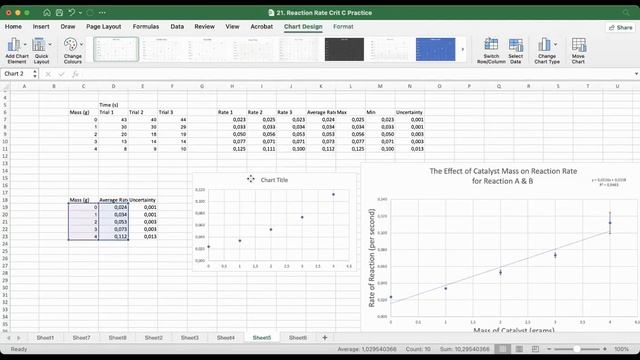Open the Acrobat ribbon tab
The image size is (640, 360).
tap(262, 27)
